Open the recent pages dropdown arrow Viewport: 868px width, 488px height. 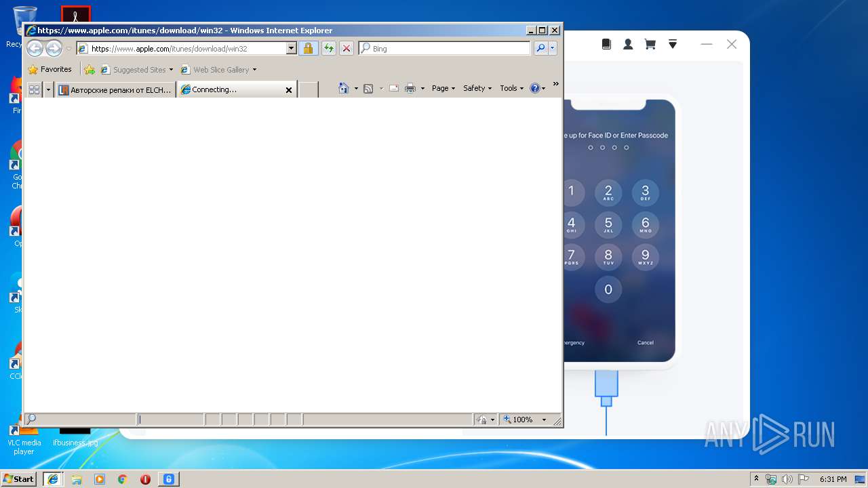pos(68,49)
